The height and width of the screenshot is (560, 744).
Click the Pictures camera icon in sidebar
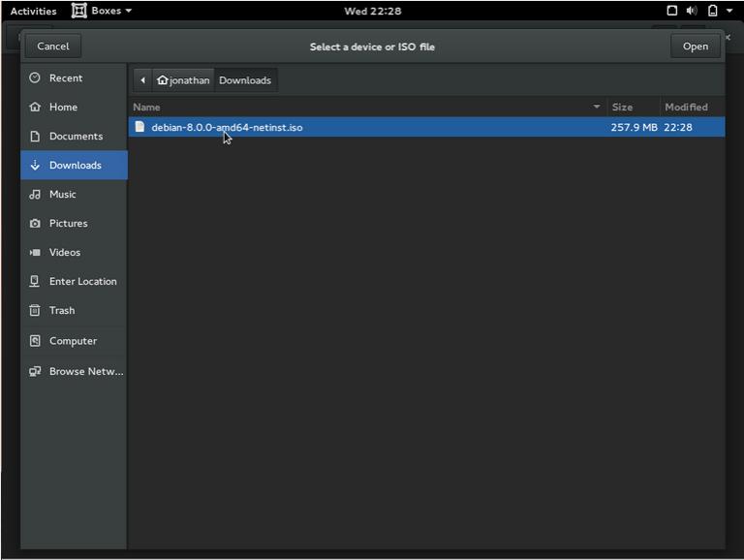tap(36, 223)
